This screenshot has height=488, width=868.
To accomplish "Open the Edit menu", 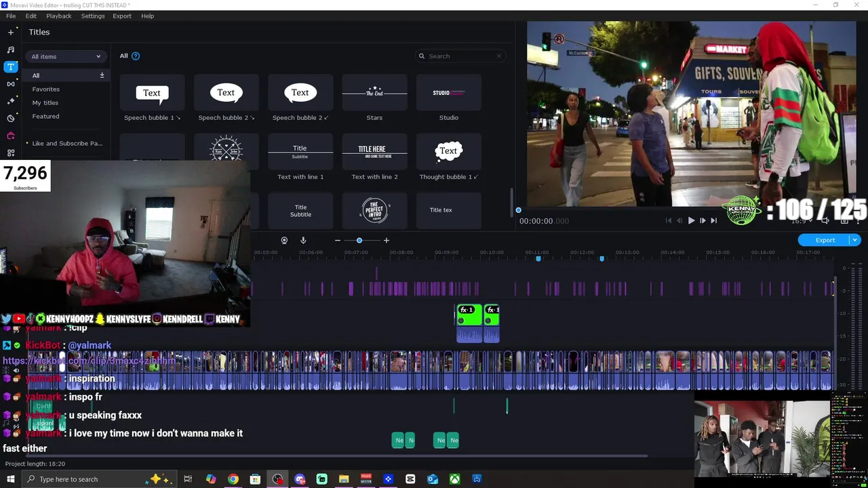I will click(31, 16).
